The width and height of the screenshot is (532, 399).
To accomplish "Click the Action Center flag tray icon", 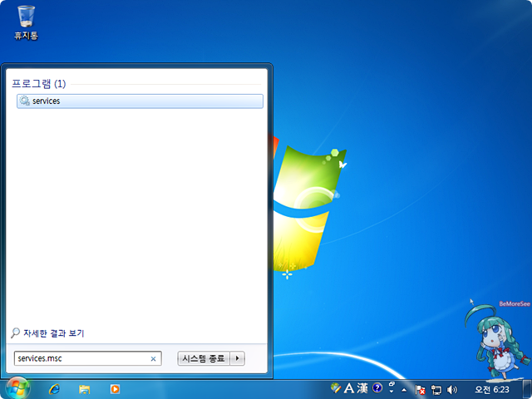I will coord(421,389).
